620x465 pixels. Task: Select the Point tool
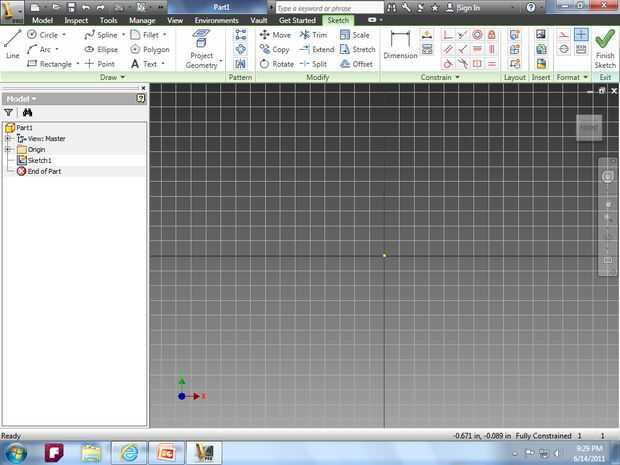(100, 64)
